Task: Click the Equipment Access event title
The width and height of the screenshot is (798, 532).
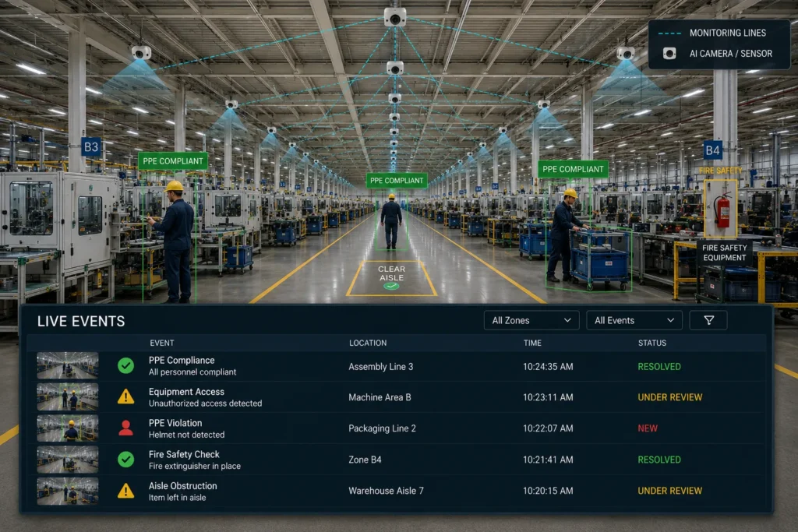Action: tap(186, 392)
